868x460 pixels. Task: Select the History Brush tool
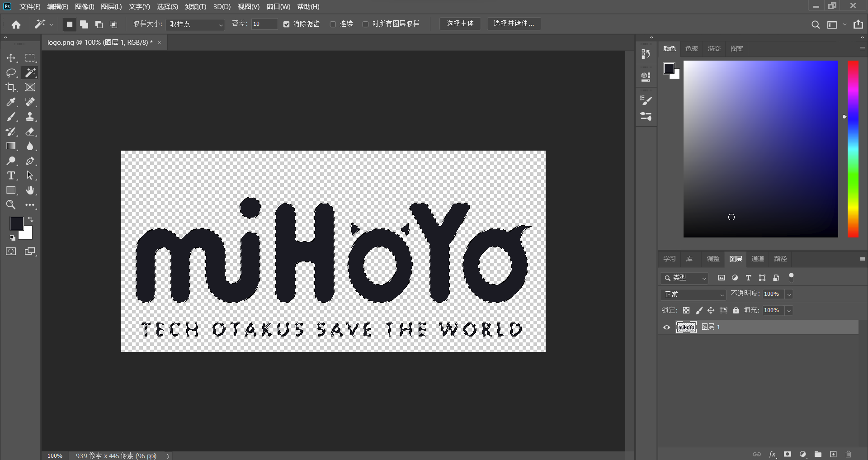click(11, 132)
